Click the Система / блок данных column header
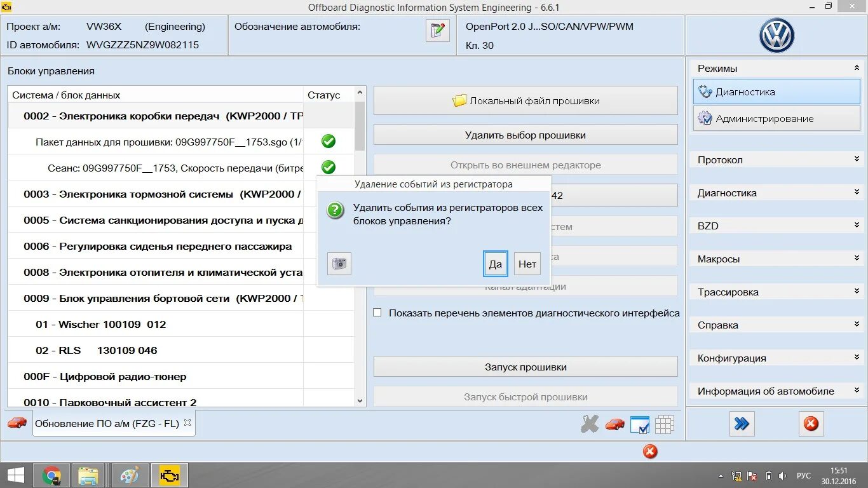Image resolution: width=868 pixels, height=488 pixels. [156, 95]
